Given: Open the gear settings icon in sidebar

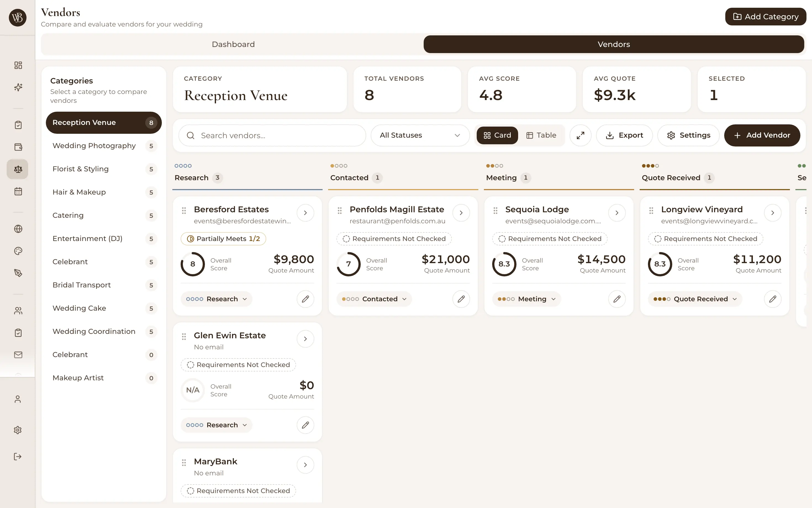Looking at the screenshot, I should [x=18, y=430].
